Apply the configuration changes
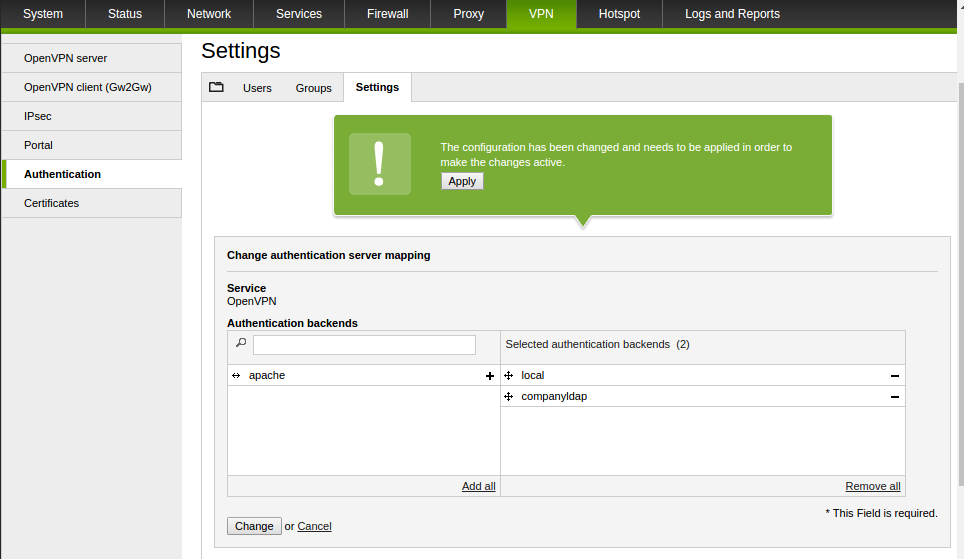Screen dimensions: 964x559 pos(462,181)
